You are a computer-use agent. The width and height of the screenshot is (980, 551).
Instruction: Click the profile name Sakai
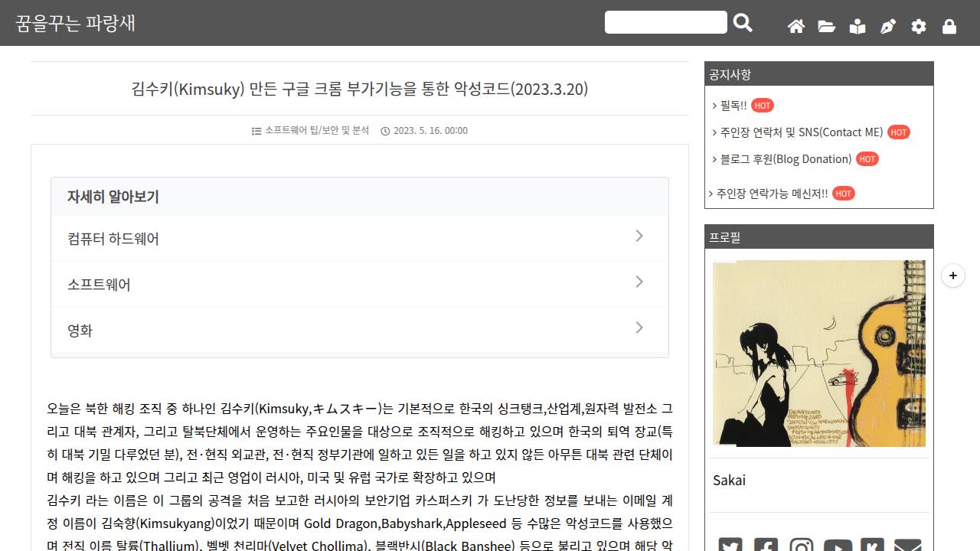coord(729,481)
